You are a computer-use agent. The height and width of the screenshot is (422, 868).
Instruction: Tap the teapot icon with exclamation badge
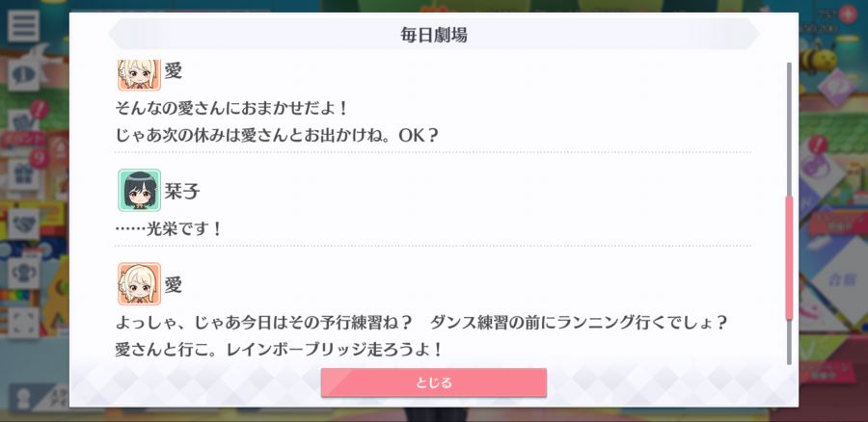pos(23,122)
